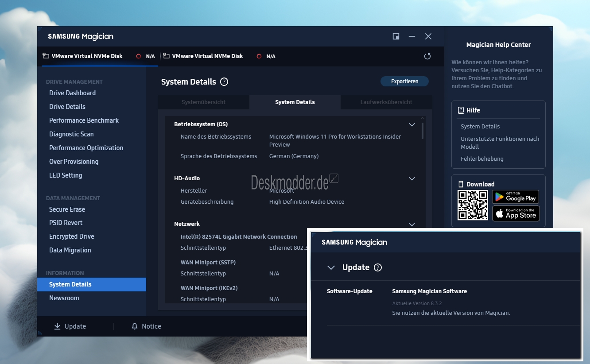
Task: Open Secure Erase
Action: [x=67, y=209]
